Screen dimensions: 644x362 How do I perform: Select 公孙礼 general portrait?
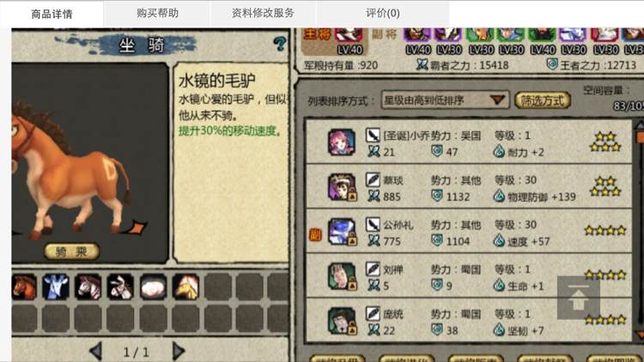[x=341, y=232]
